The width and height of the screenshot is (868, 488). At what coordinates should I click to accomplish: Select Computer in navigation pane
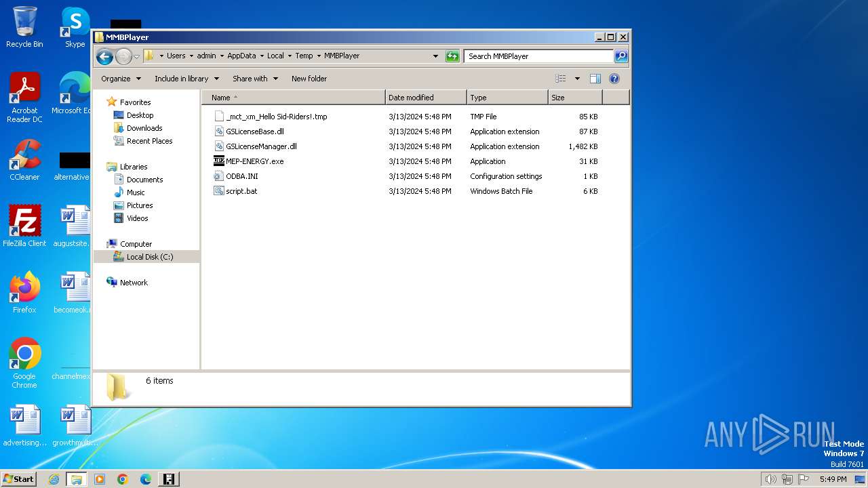coord(136,244)
